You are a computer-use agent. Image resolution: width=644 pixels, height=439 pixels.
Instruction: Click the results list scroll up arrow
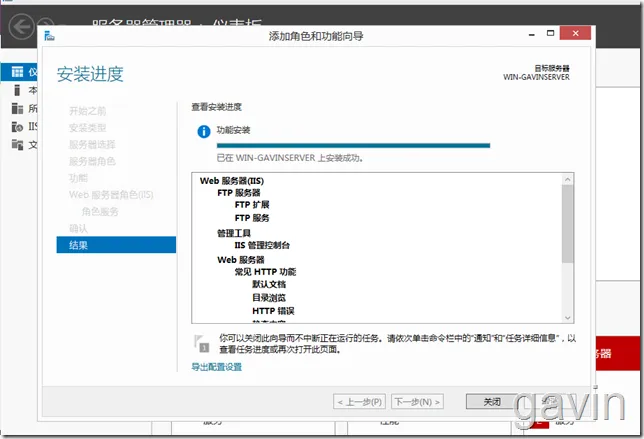568,179
